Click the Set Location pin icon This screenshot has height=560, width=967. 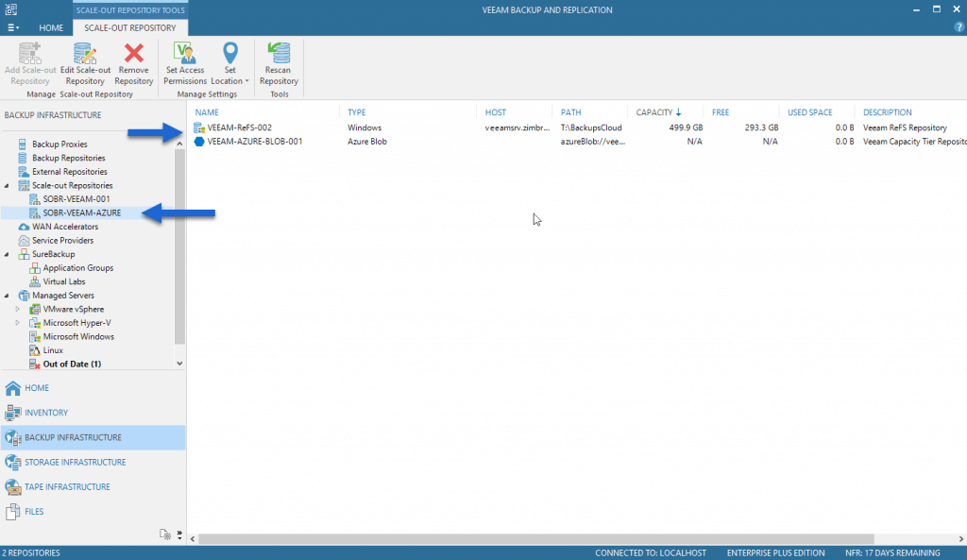(x=230, y=53)
